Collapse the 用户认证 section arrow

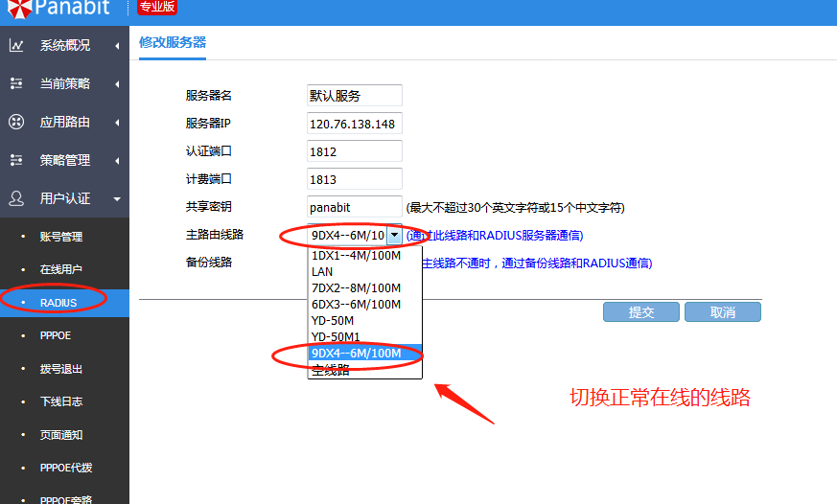116,198
